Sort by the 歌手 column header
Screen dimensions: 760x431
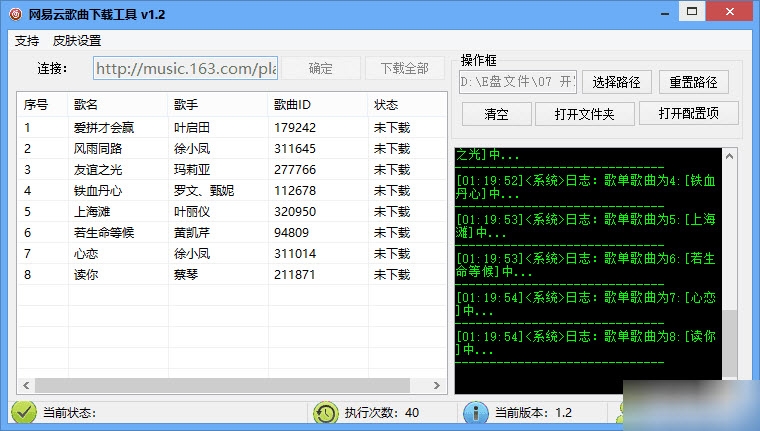(186, 105)
